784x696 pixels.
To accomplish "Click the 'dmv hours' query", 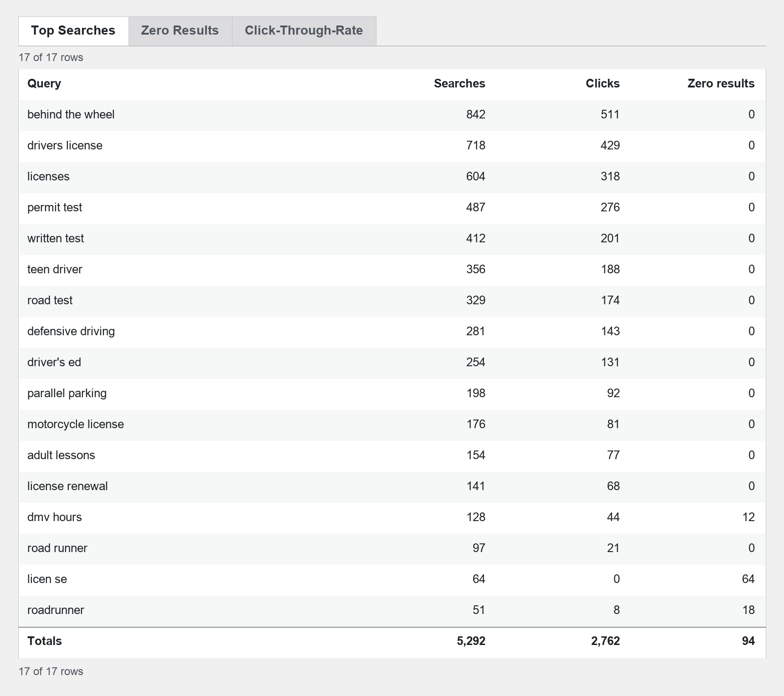I will point(55,517).
